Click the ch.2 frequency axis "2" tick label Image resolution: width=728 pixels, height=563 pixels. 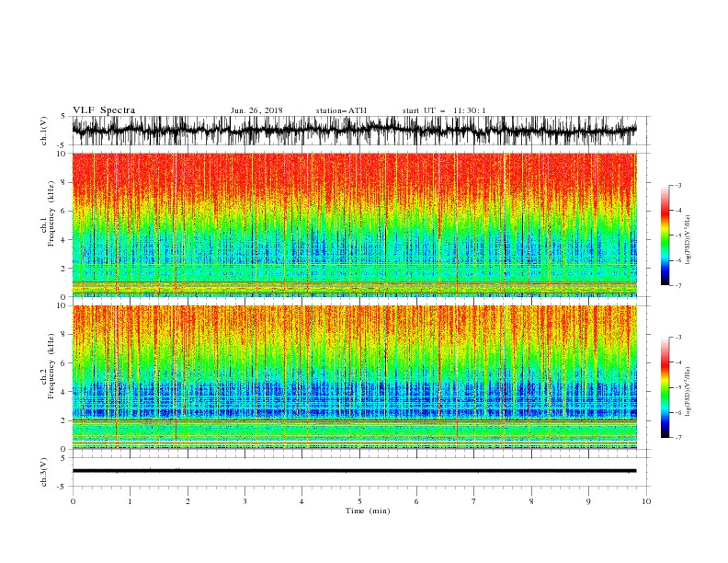[63, 420]
